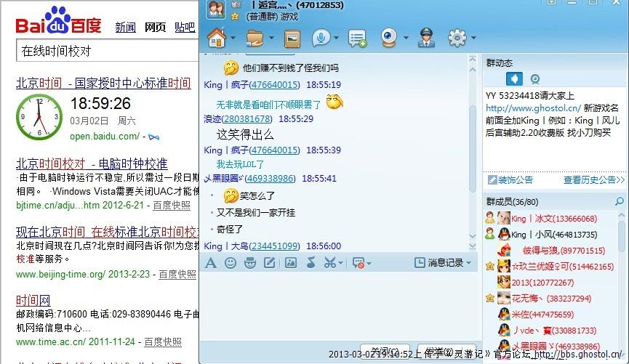The height and width of the screenshot is (364, 629).
Task: Expand the group settings gear dropdown
Action: [473, 38]
